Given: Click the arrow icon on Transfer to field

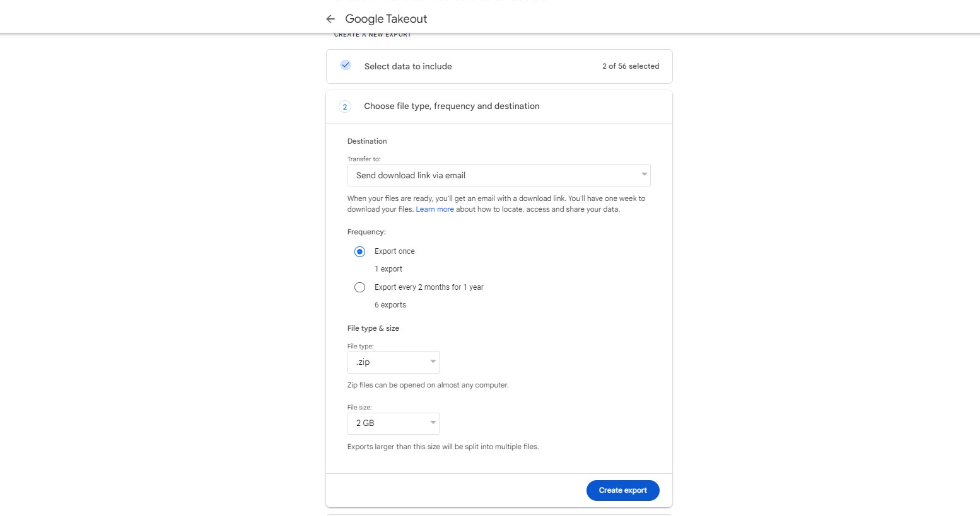Looking at the screenshot, I should point(644,175).
